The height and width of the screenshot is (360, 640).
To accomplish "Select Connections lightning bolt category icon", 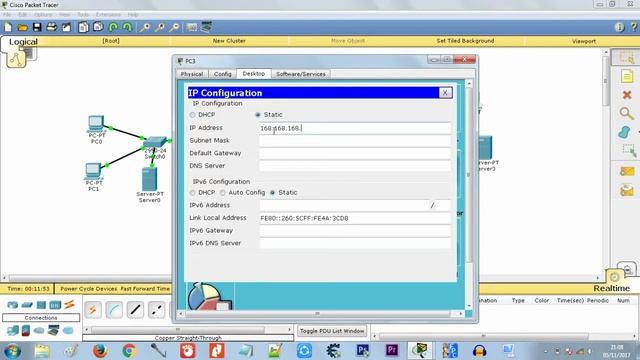I will coord(69,304).
